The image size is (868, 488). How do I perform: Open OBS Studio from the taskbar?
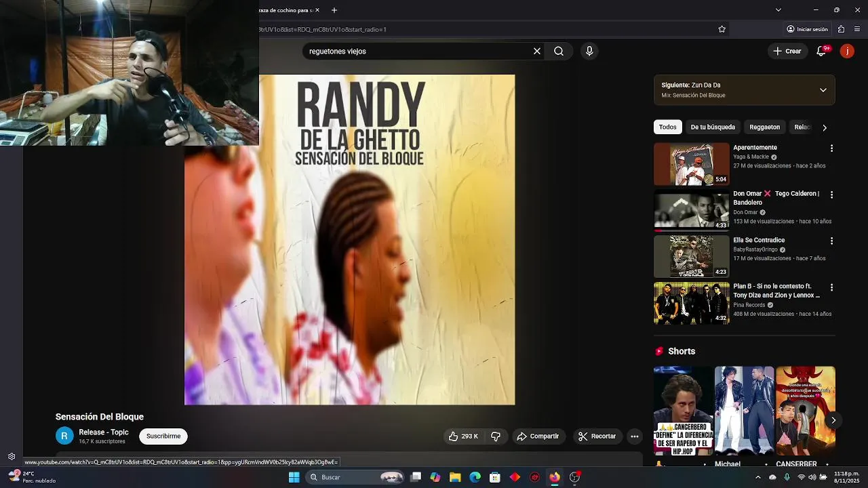point(574,477)
